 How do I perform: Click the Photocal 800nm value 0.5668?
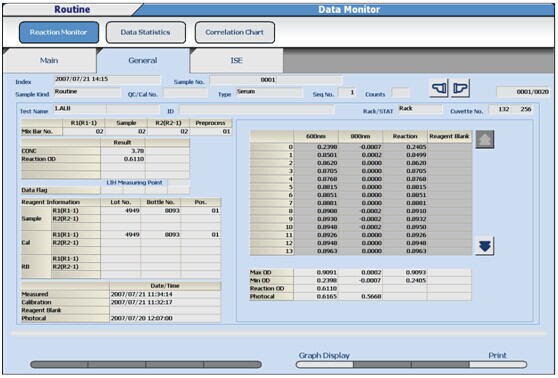click(x=360, y=296)
